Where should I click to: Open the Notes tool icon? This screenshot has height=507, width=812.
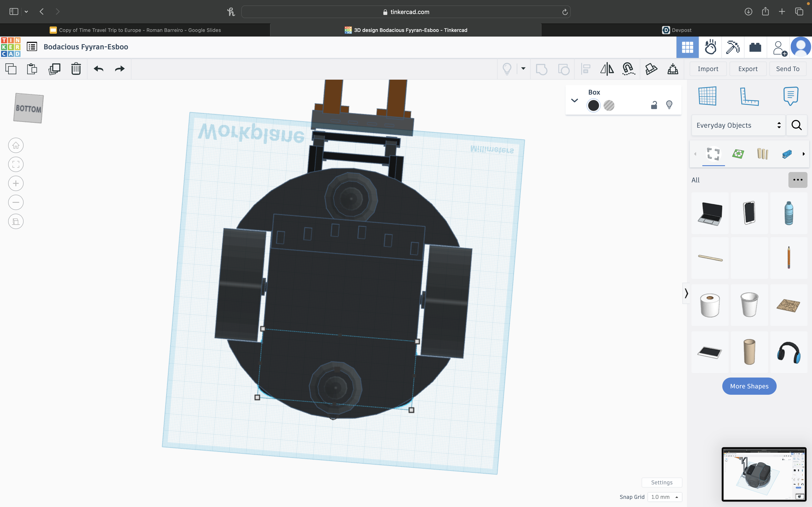click(790, 96)
